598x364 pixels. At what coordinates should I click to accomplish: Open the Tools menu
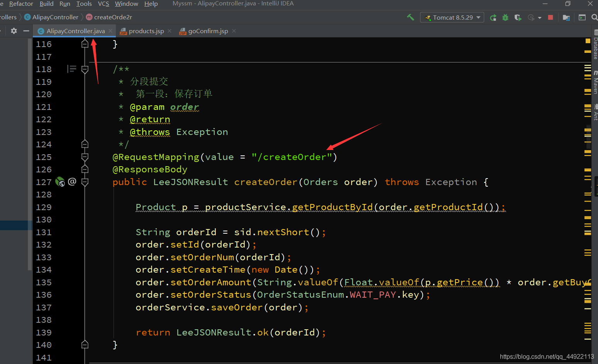point(84,3)
